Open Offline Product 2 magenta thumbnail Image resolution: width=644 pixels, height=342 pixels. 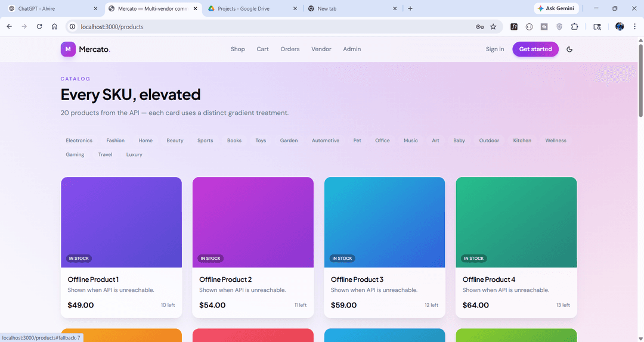[x=253, y=222]
